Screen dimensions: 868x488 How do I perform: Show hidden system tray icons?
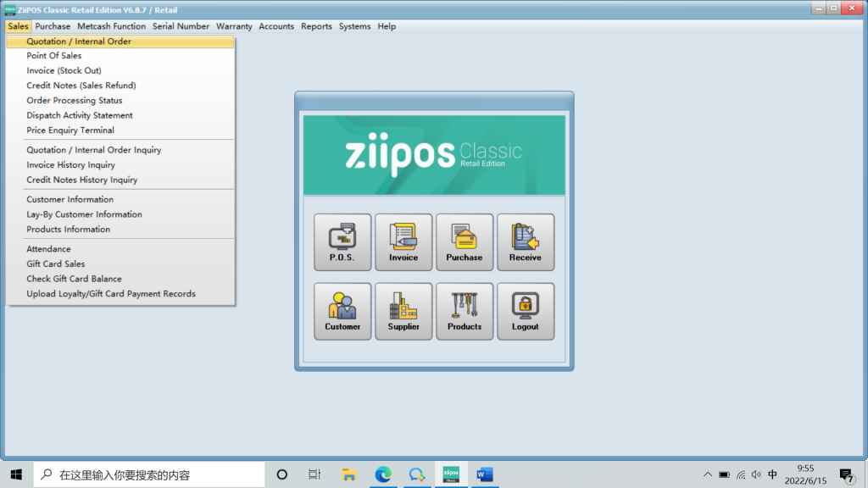point(708,474)
